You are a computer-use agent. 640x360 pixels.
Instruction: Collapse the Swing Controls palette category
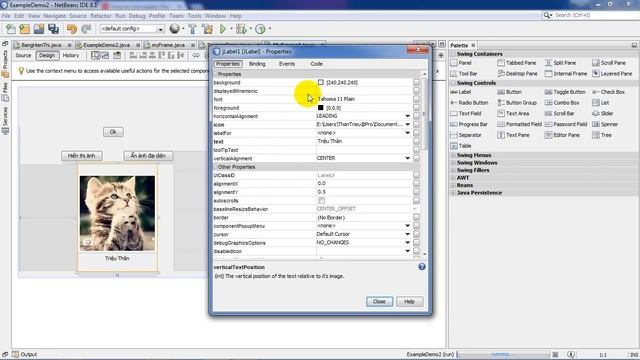click(453, 83)
